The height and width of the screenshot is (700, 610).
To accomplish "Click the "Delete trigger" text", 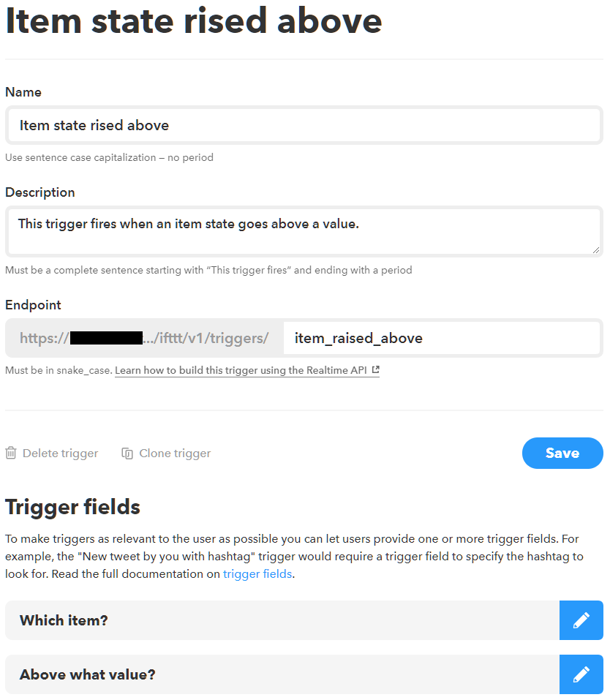I will [60, 454].
